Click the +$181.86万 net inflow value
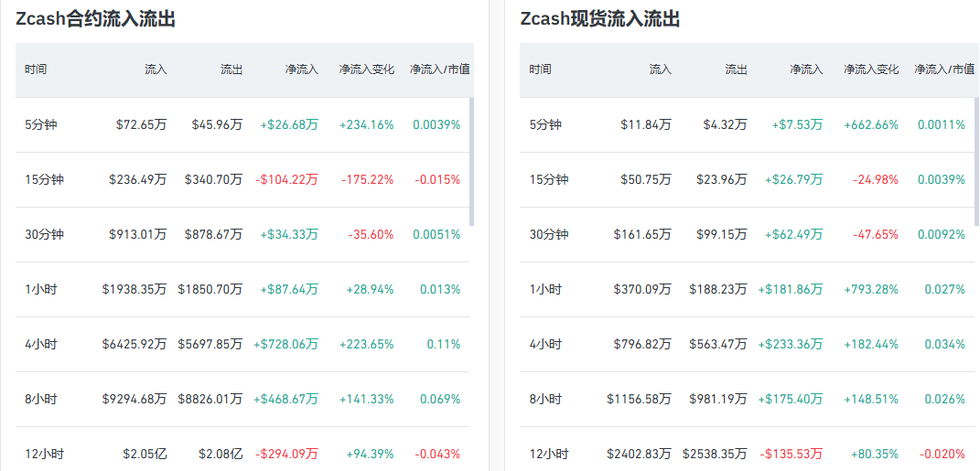The image size is (980, 471). click(x=791, y=290)
